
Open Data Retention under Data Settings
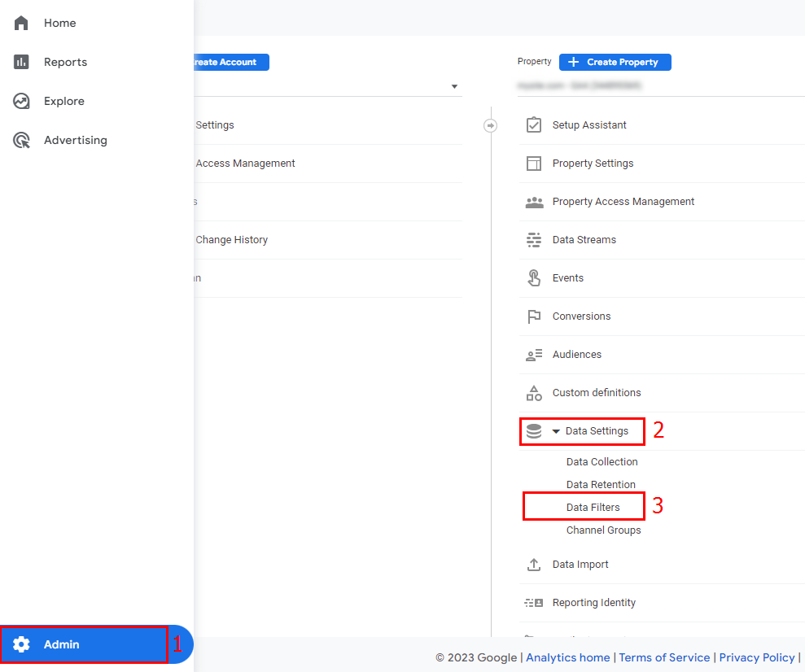click(601, 484)
